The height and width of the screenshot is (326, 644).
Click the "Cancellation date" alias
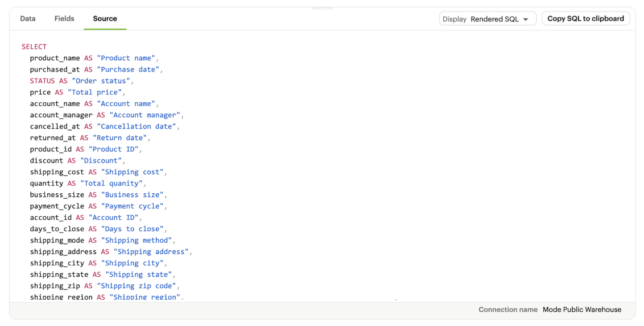tap(137, 126)
